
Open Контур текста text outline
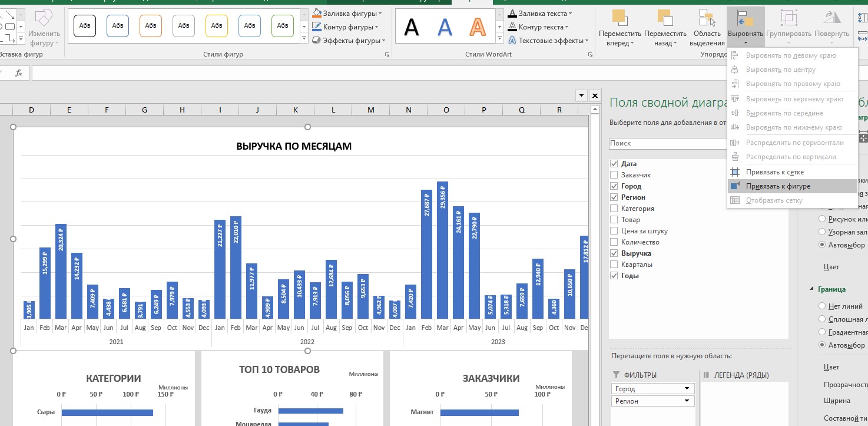538,27
